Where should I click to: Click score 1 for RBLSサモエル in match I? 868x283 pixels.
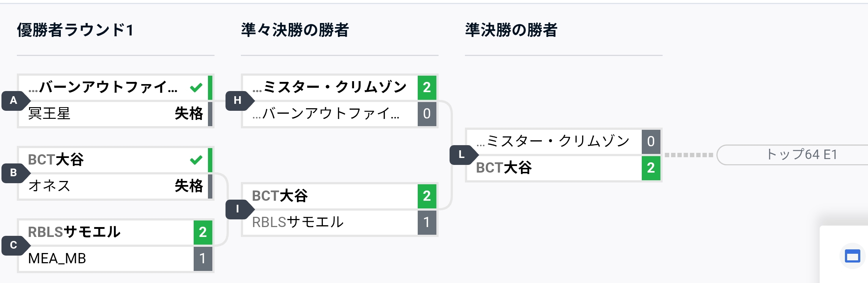(x=427, y=222)
